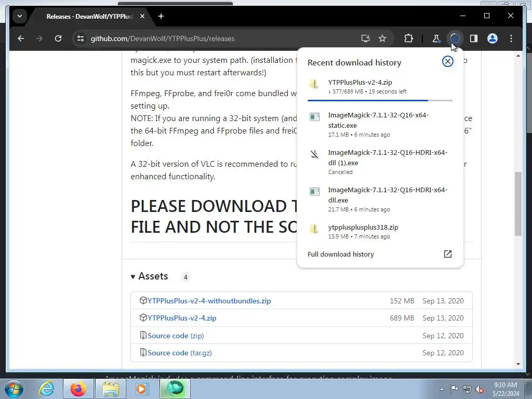Click the install app icon in address bar

[365, 38]
